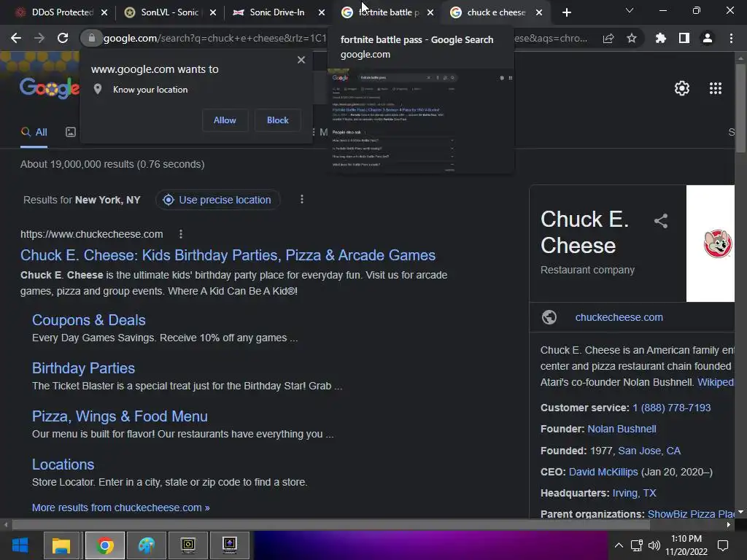747x560 pixels.
Task: Open Google apps grid
Action: pos(716,88)
